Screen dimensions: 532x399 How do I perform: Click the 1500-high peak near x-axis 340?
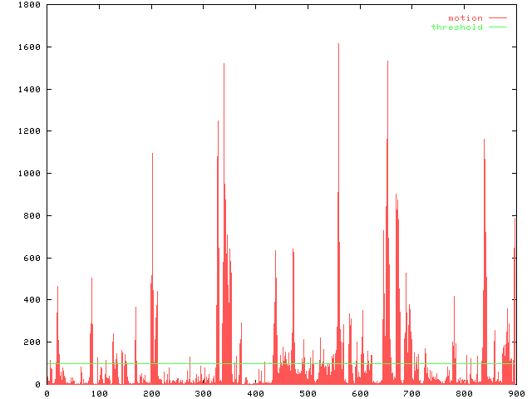(224, 65)
